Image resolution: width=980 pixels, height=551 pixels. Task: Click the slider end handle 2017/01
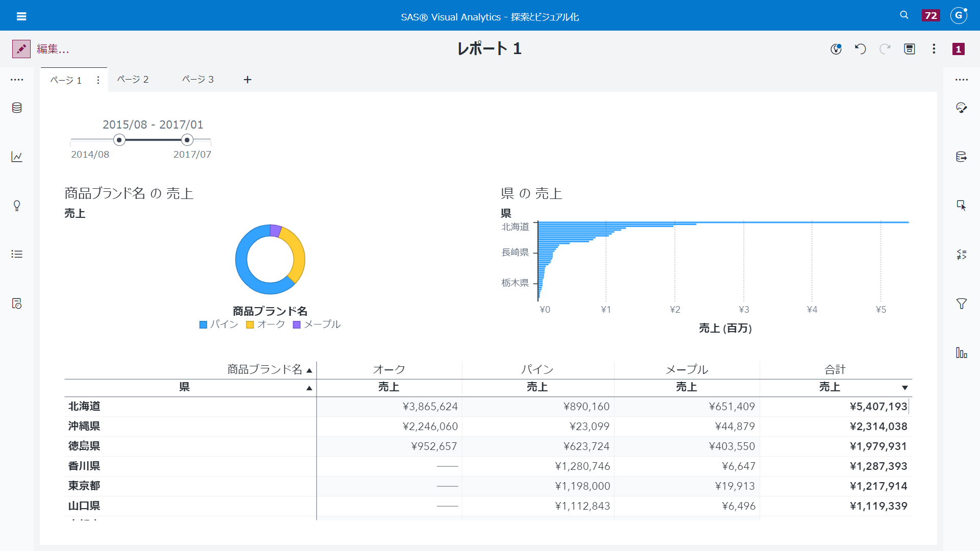187,140
